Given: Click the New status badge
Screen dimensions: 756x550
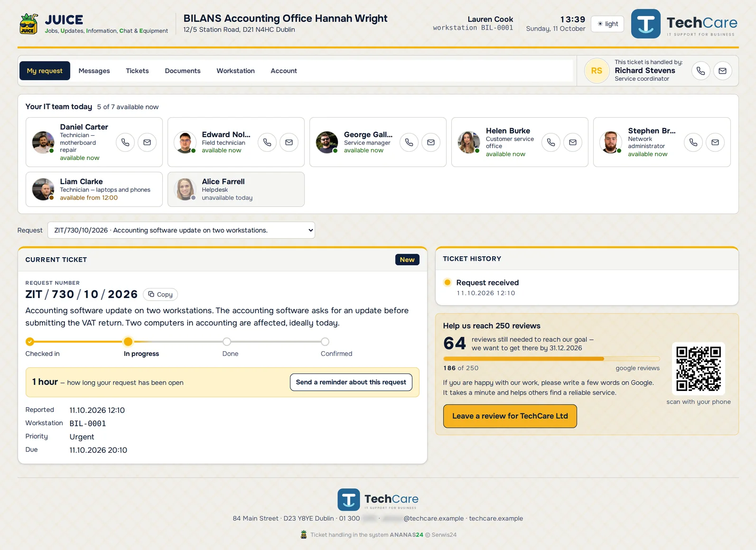Looking at the screenshot, I should point(407,260).
